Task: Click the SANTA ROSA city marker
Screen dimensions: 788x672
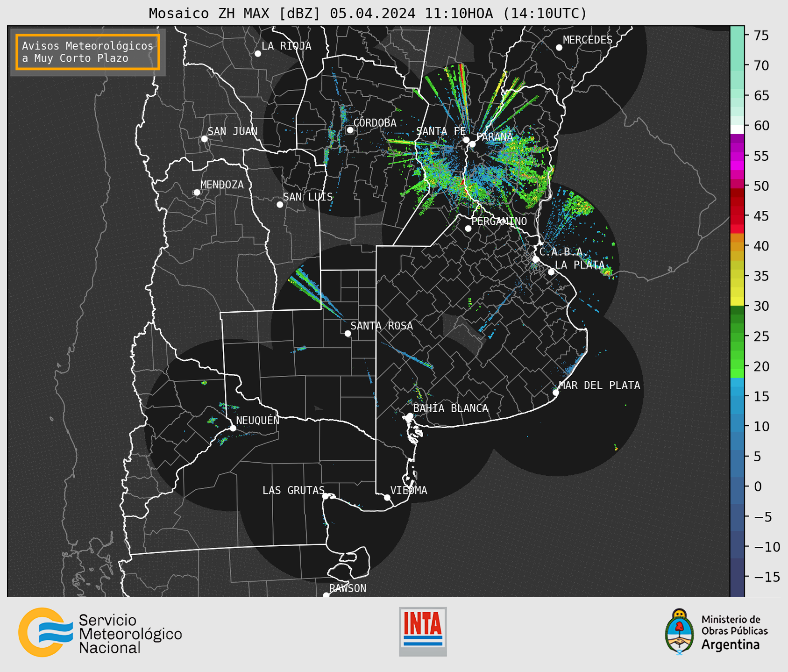Action: (x=348, y=333)
